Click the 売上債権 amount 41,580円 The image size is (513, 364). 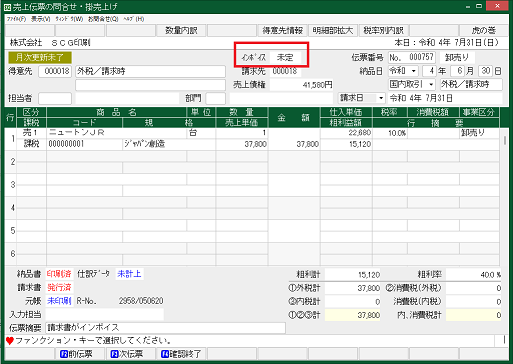pos(301,85)
